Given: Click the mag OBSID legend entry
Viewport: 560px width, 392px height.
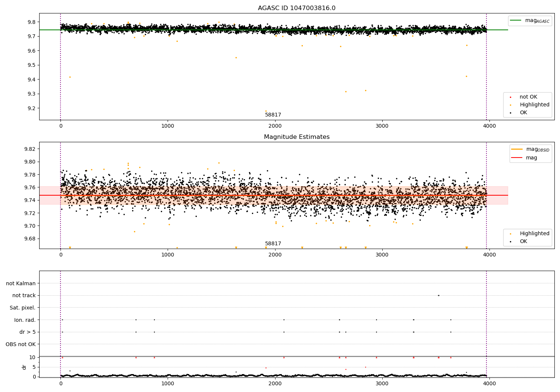Looking at the screenshot, I should click(530, 149).
